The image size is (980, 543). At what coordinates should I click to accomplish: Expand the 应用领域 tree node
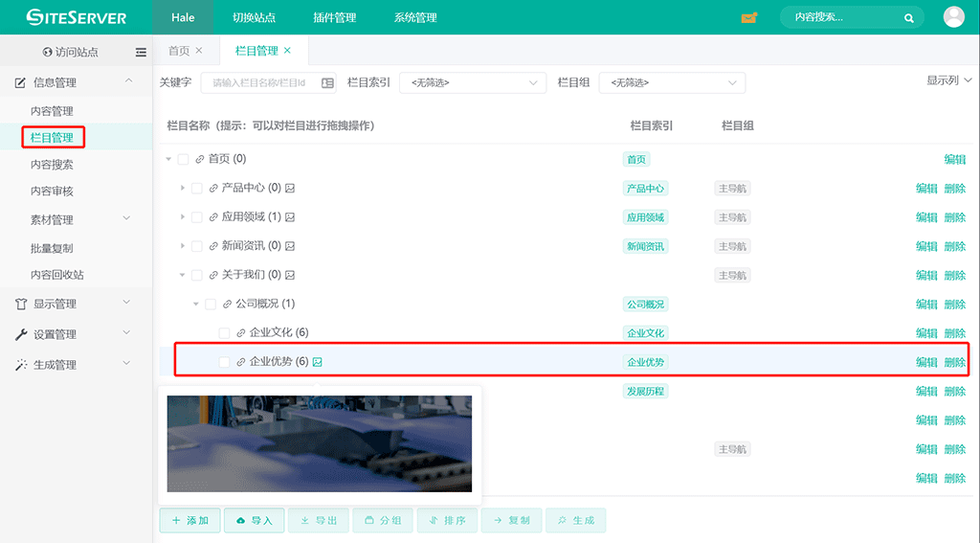[x=183, y=216]
